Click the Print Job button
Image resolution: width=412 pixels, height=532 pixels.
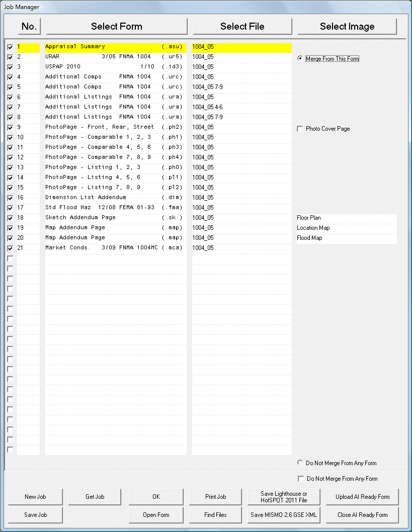point(215,497)
